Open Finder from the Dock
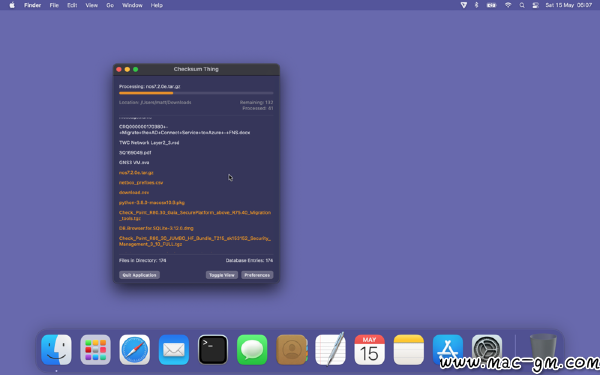Viewport: 600px width, 375px height. [56, 350]
